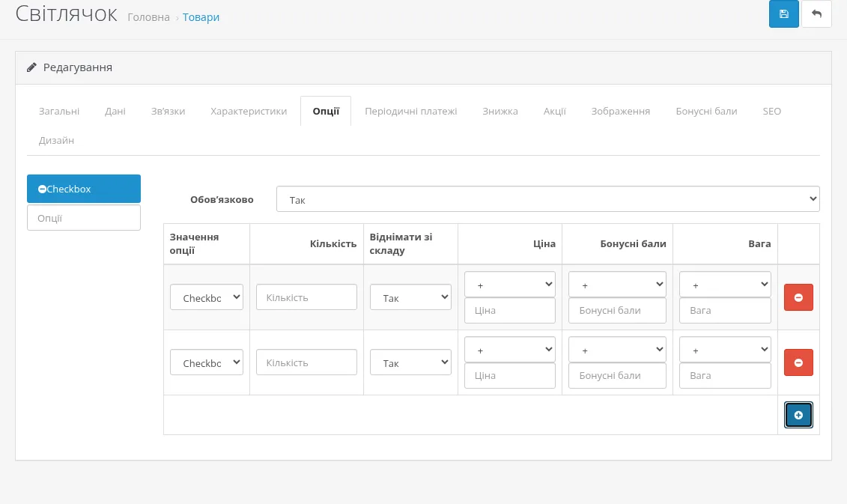Click the Товари breadcrumb link
847x504 pixels.
pos(201,17)
